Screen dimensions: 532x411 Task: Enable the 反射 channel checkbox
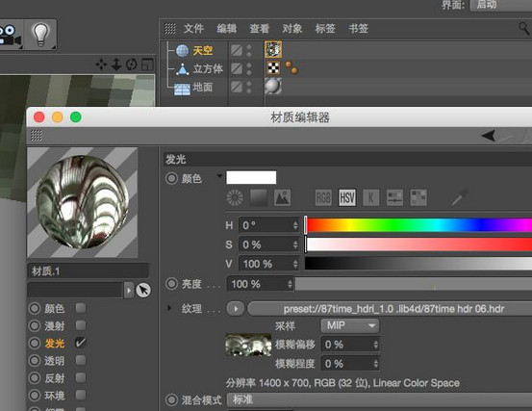pyautogui.click(x=81, y=377)
